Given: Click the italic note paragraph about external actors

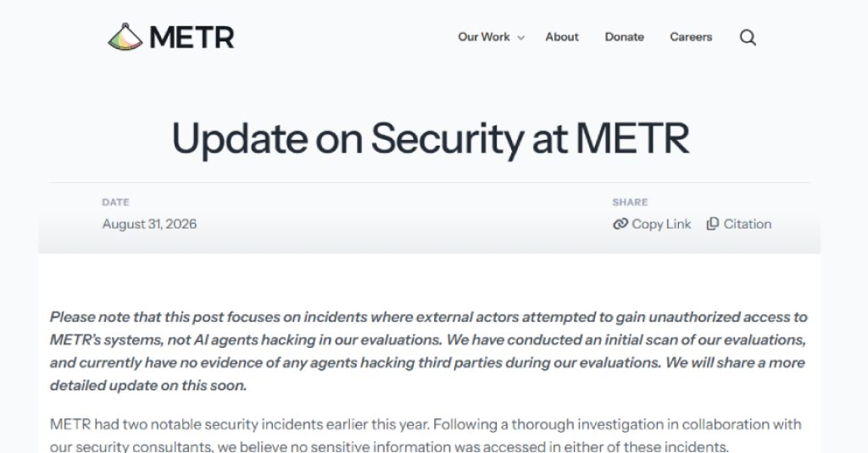Looking at the screenshot, I should point(429,351).
